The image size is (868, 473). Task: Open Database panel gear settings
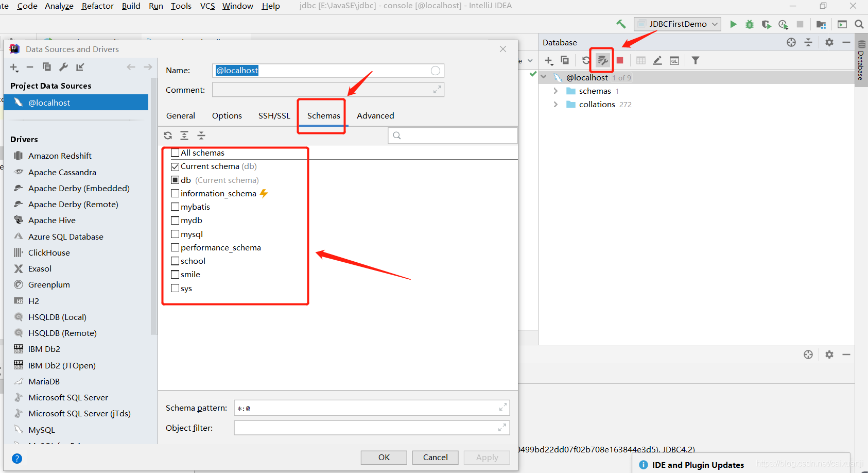[829, 42]
